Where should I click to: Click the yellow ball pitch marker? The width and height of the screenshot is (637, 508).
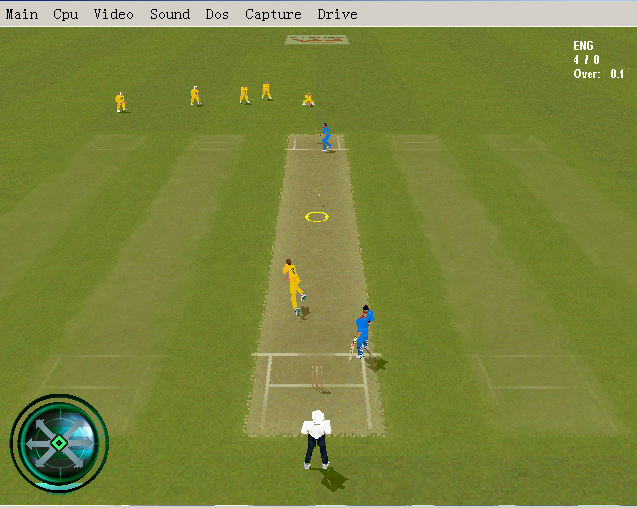click(x=317, y=216)
